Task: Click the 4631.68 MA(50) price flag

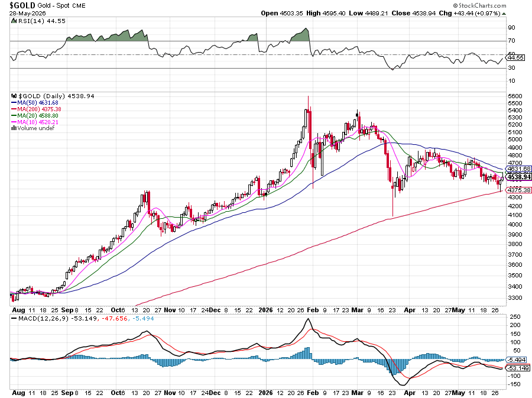Action: pyautogui.click(x=518, y=169)
